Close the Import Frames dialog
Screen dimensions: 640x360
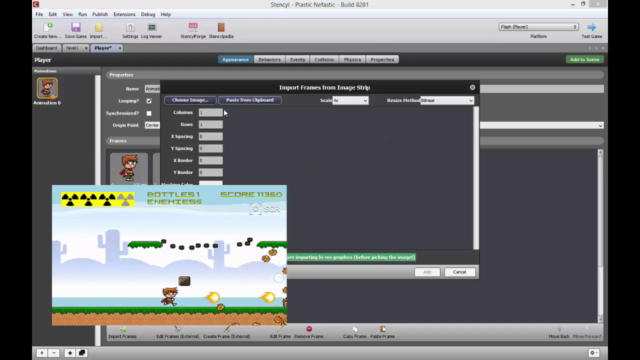tap(472, 87)
